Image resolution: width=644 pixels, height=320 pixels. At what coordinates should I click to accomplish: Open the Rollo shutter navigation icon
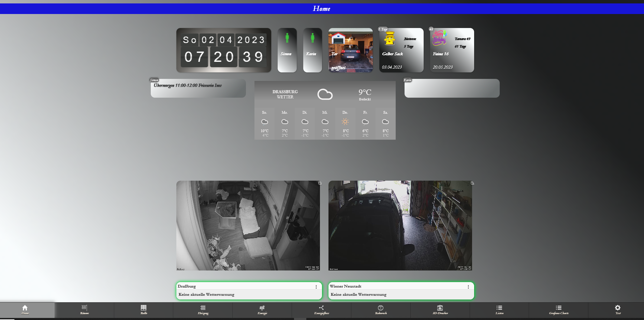click(x=144, y=308)
